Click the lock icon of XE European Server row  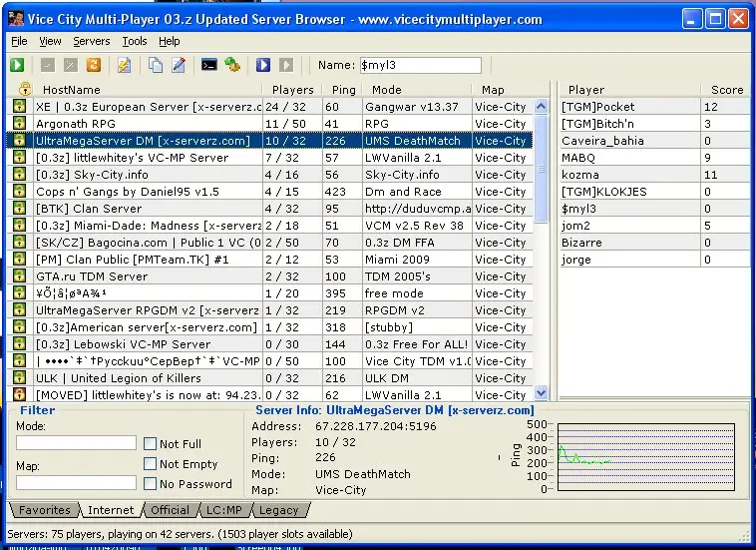19,107
